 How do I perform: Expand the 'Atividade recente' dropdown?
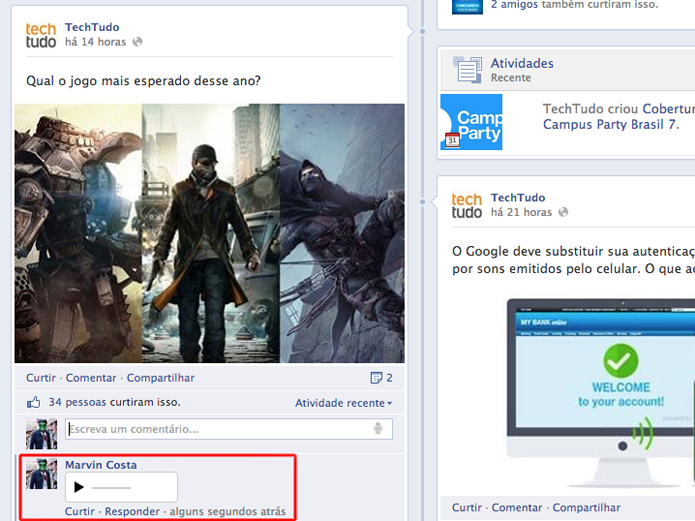tap(344, 403)
